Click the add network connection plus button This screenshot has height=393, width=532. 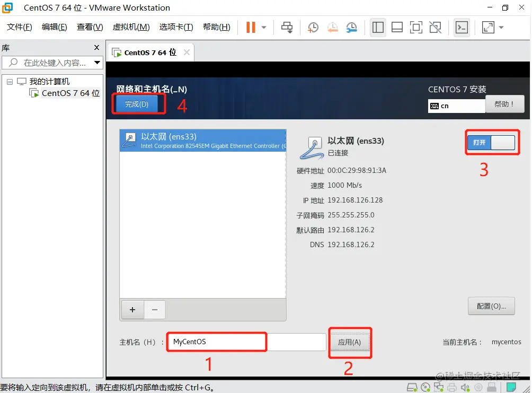(132, 310)
